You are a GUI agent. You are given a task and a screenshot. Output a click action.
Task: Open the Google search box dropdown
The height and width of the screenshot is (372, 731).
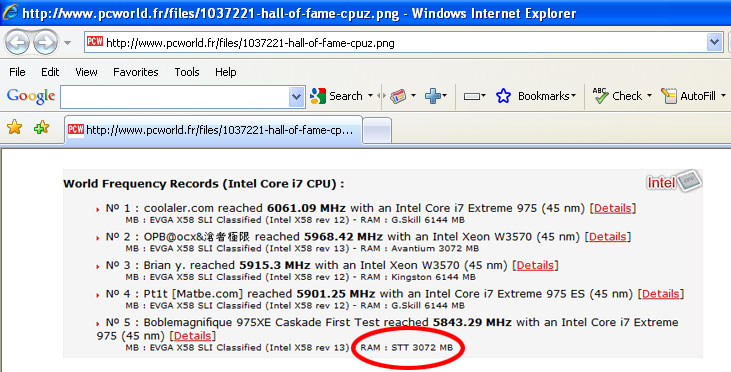coord(296,97)
